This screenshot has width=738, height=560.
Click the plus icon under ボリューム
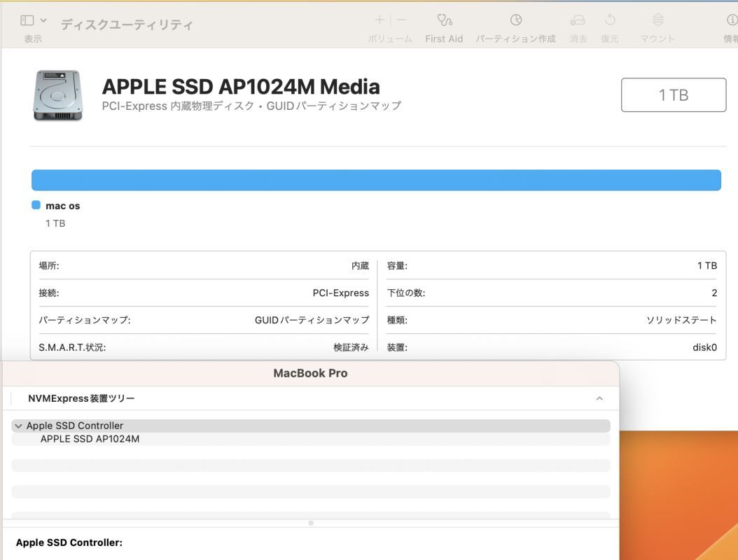click(379, 20)
